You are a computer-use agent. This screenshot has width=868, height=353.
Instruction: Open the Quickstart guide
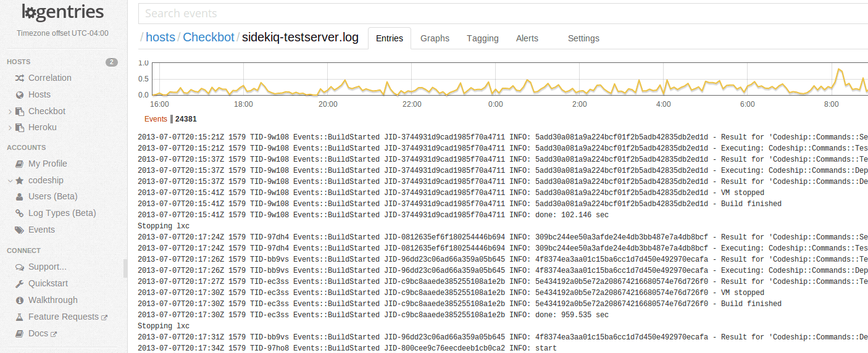pyautogui.click(x=48, y=283)
